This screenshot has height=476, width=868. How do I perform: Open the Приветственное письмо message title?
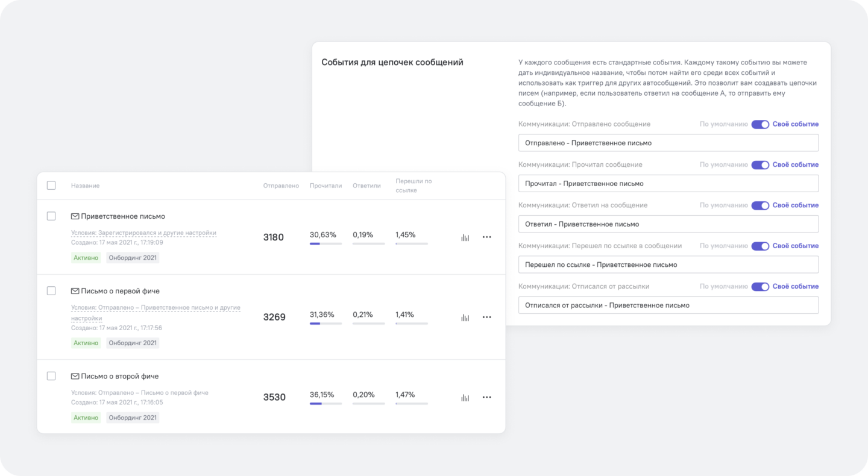click(123, 216)
